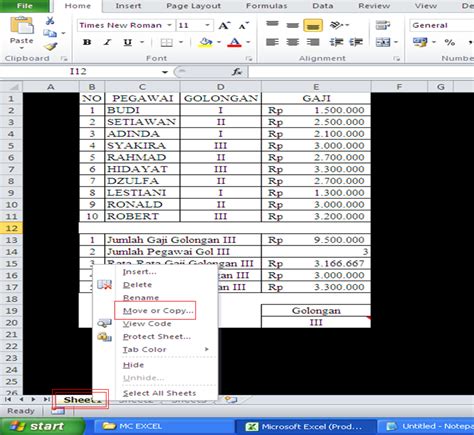Viewport: 474px width, 435px height.
Task: Align text left in cell
Action: click(x=272, y=42)
